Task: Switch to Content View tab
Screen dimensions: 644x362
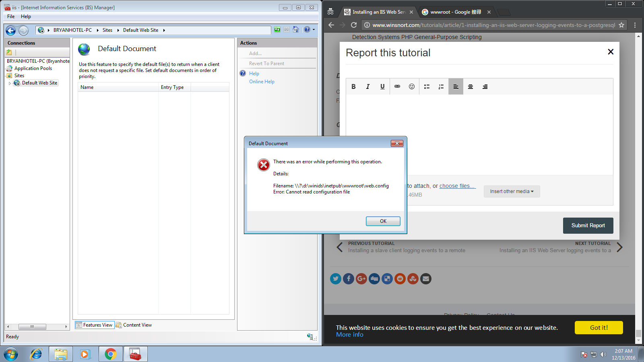Action: (x=134, y=325)
